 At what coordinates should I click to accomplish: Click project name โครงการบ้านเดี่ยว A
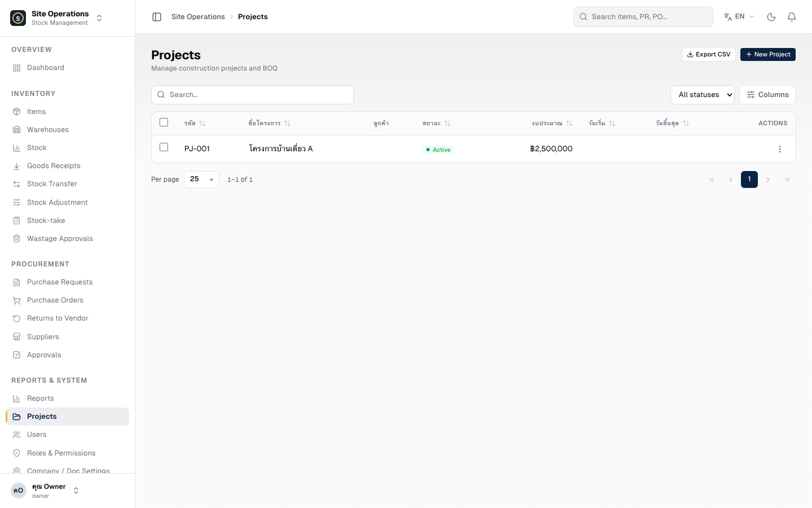tap(281, 148)
